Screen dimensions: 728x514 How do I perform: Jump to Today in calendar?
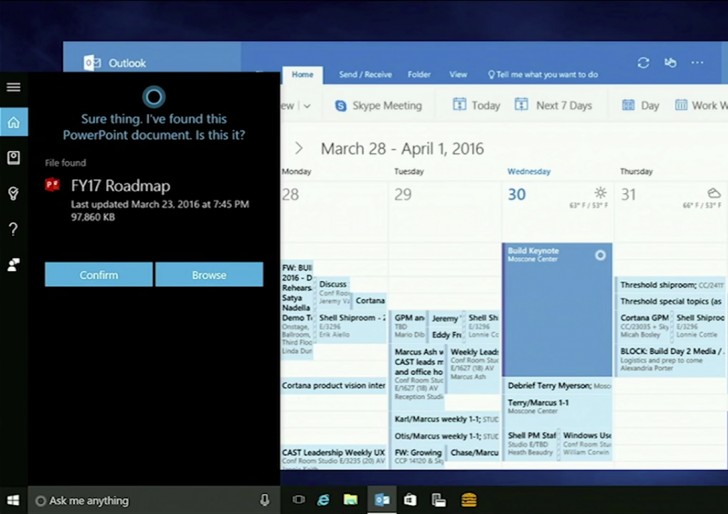476,105
